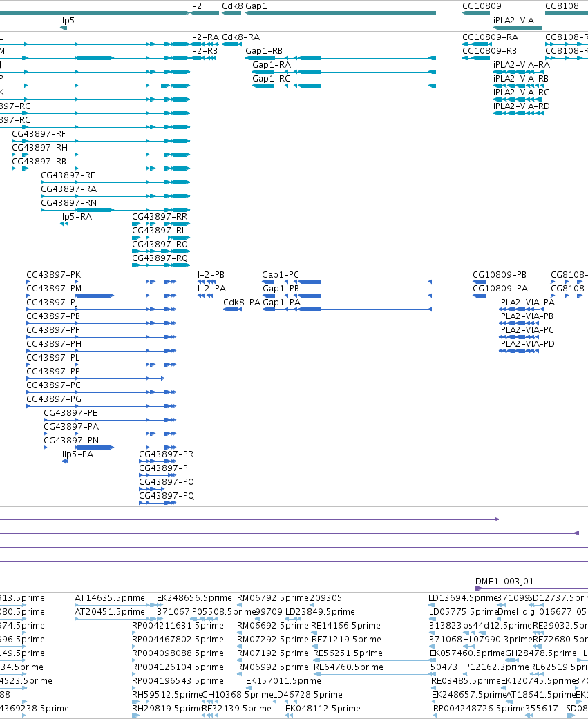Select the I-2-RB transcript label
This screenshot has height=719, width=588.
[x=204, y=51]
